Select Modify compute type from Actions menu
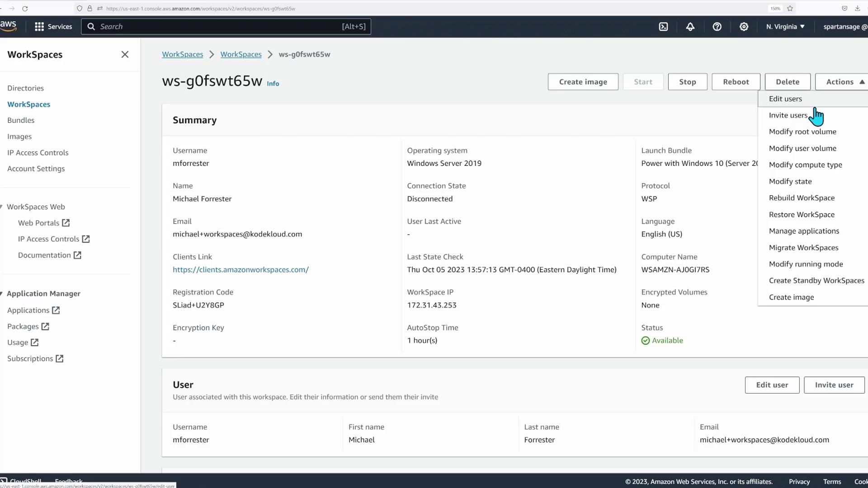This screenshot has height=488, width=868. pos(805,165)
